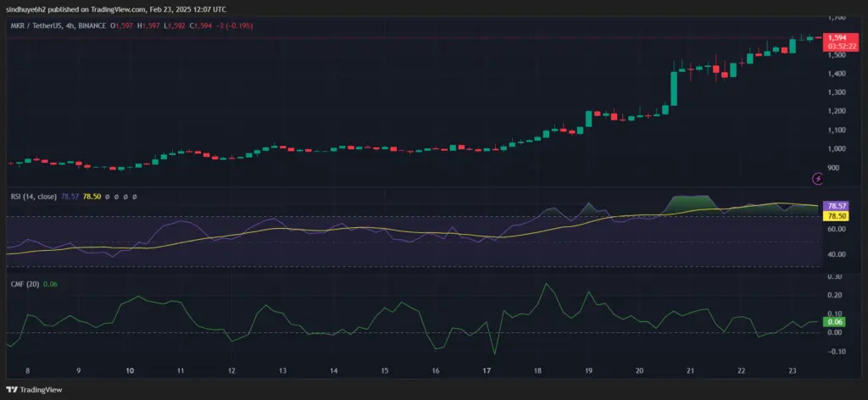Click the 1,300 price axis label
The width and height of the screenshot is (868, 400).
[837, 92]
